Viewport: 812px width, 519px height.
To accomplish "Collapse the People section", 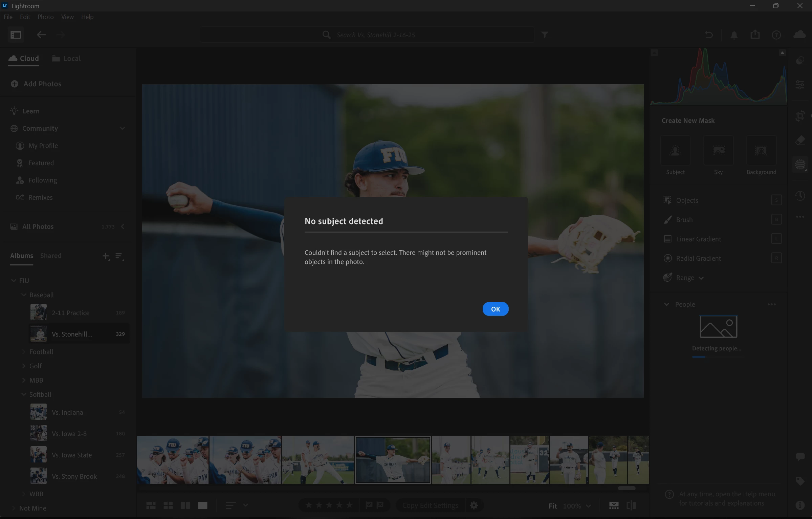I will click(666, 304).
